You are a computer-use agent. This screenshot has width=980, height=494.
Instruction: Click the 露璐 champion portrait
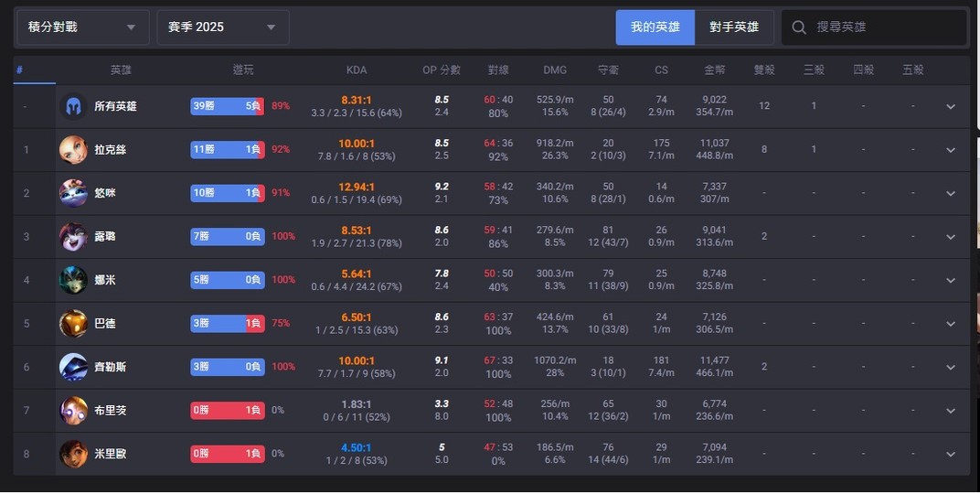point(73,237)
